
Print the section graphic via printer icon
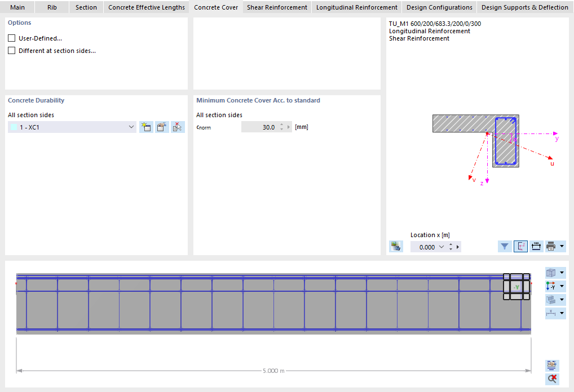coord(551,247)
